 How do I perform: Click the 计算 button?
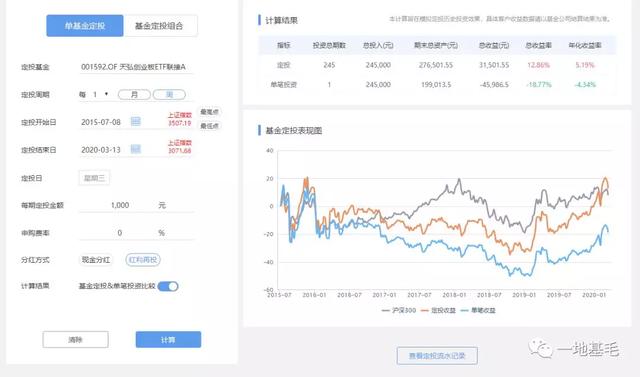click(x=168, y=339)
